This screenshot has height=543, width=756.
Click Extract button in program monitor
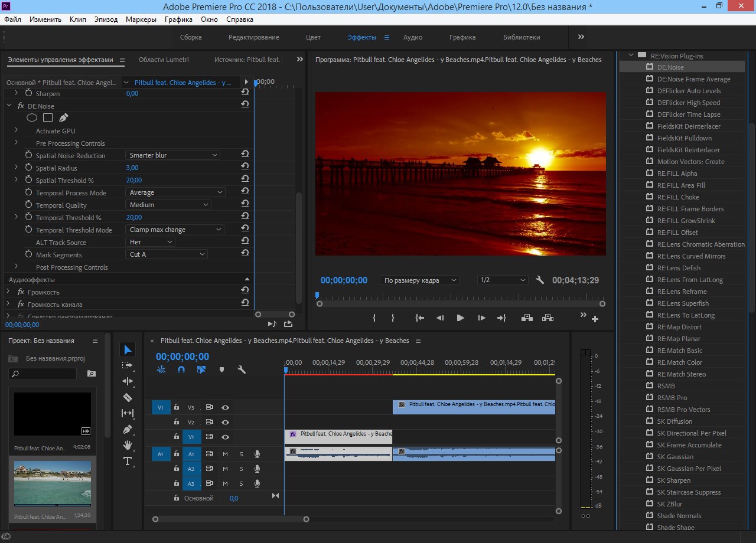548,318
